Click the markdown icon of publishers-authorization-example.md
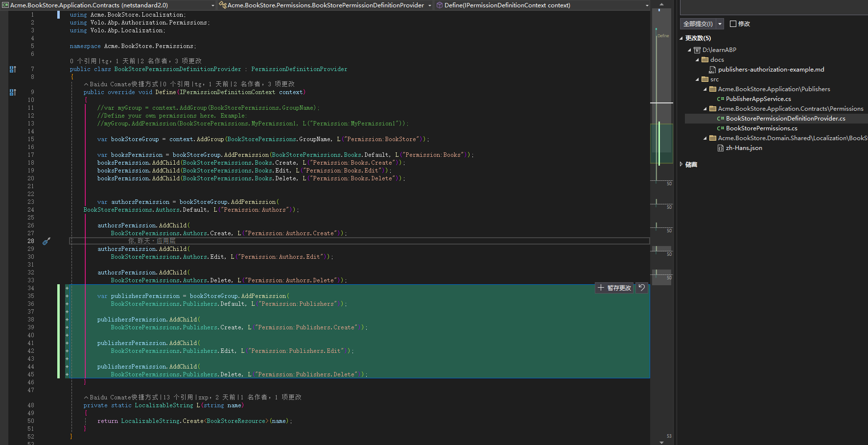 tap(712, 70)
